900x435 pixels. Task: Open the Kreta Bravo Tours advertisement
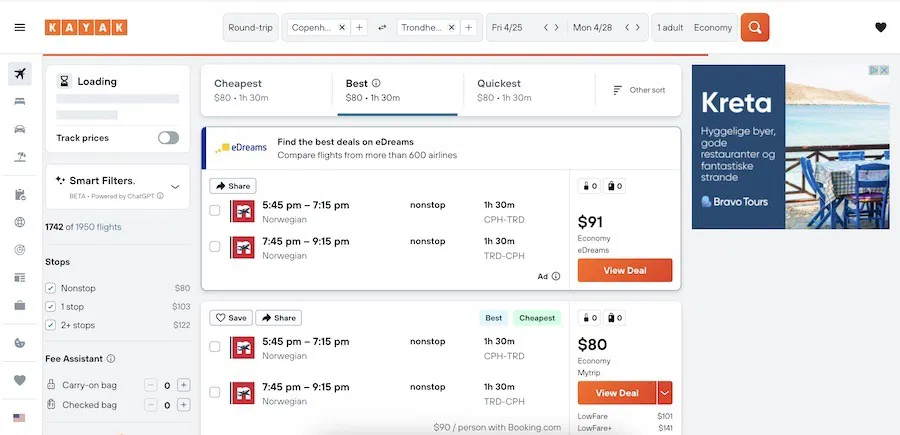pos(790,147)
